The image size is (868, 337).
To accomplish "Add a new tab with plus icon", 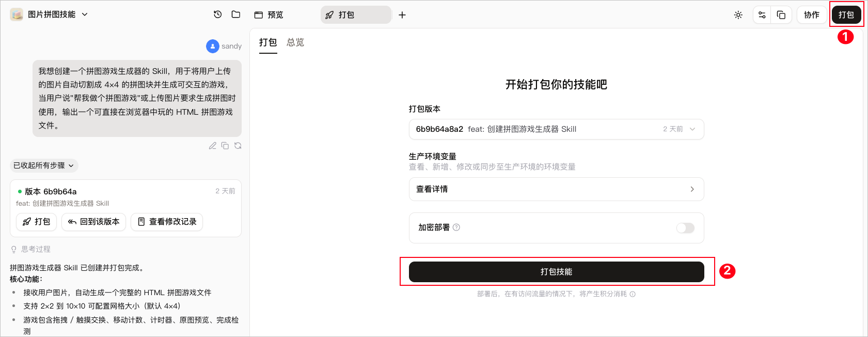I will point(402,15).
